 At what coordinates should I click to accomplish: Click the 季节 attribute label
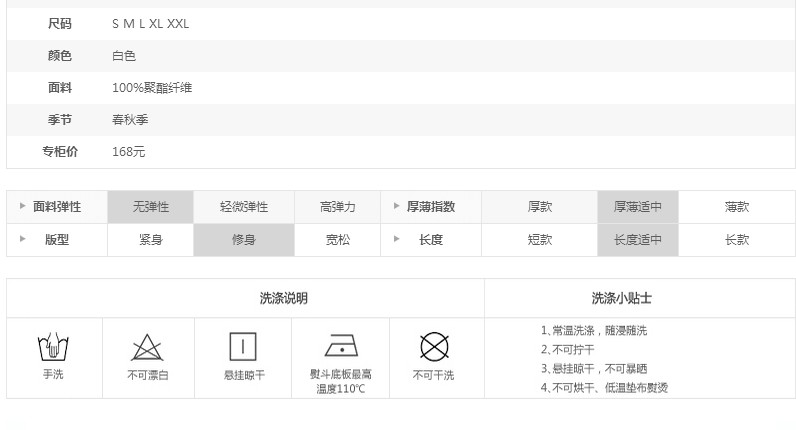pos(59,119)
